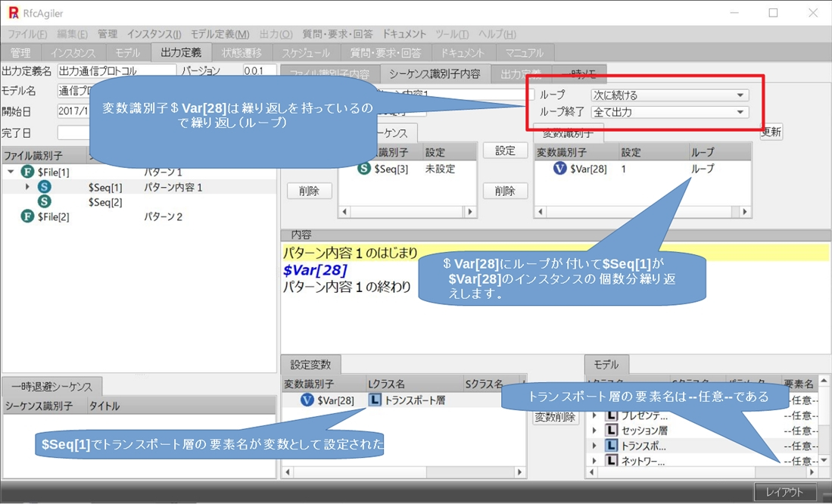
Task: Open the ファイル(F) menu
Action: point(27,35)
